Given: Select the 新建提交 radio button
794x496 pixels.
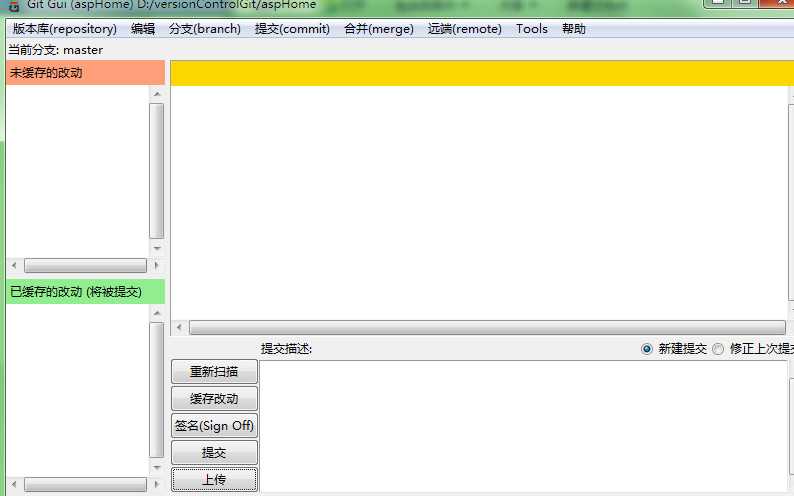Looking at the screenshot, I should [647, 349].
